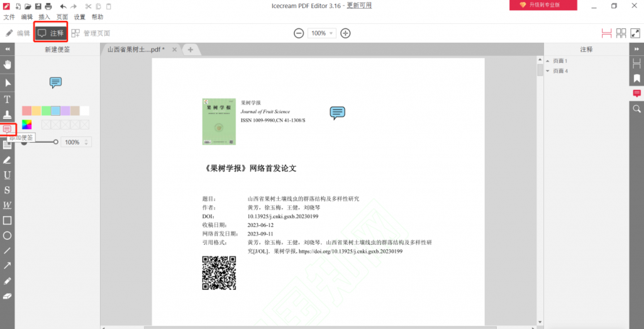Click the Print icon in title toolbar

click(48, 6)
